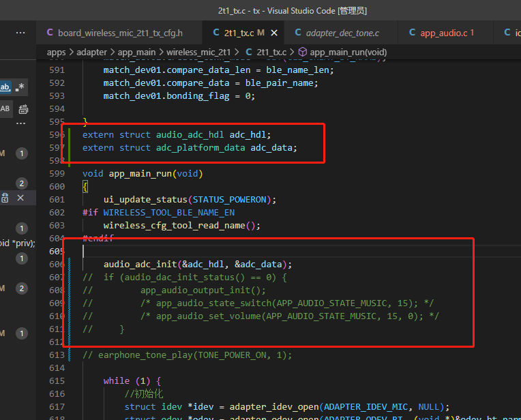The image size is (521, 420).
Task: Click the C file icon on board_wireless_mic_2t1_tx_cfg.h tab
Action: pos(50,33)
